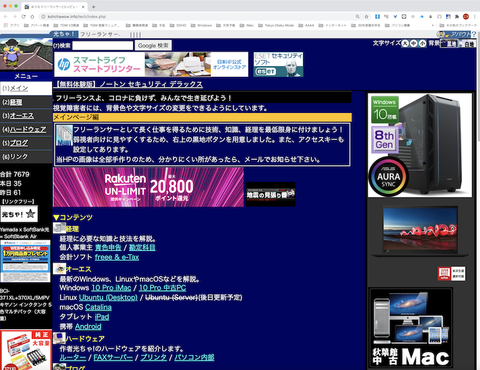Open the SOHO bookmark folder
This screenshot has height=370, width=480.
click(x=178, y=25)
